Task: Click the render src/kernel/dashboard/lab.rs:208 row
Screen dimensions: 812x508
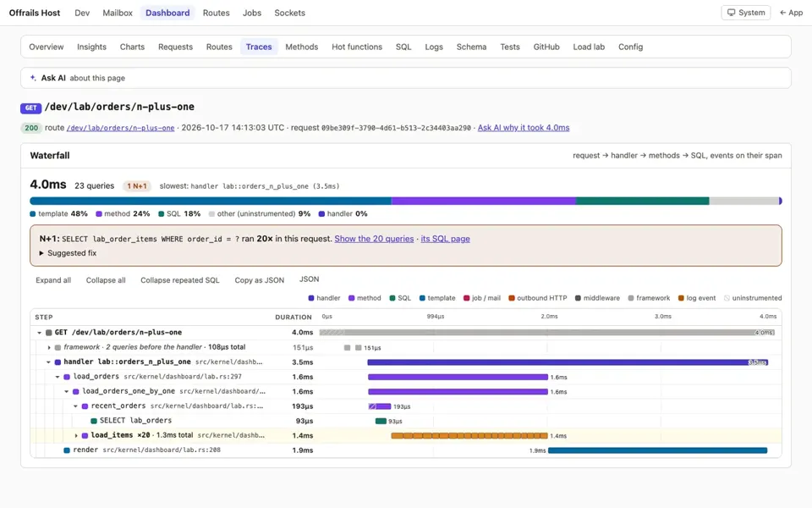Action: click(406, 450)
